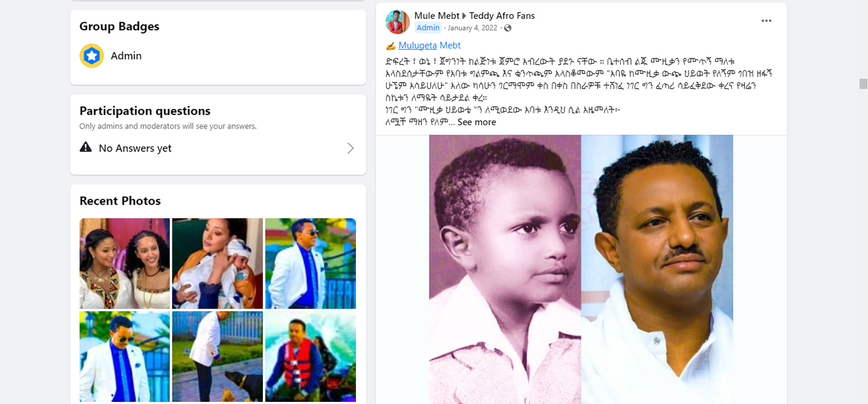Expand the participation answers chevron
The width and height of the screenshot is (868, 404).
pyautogui.click(x=350, y=148)
